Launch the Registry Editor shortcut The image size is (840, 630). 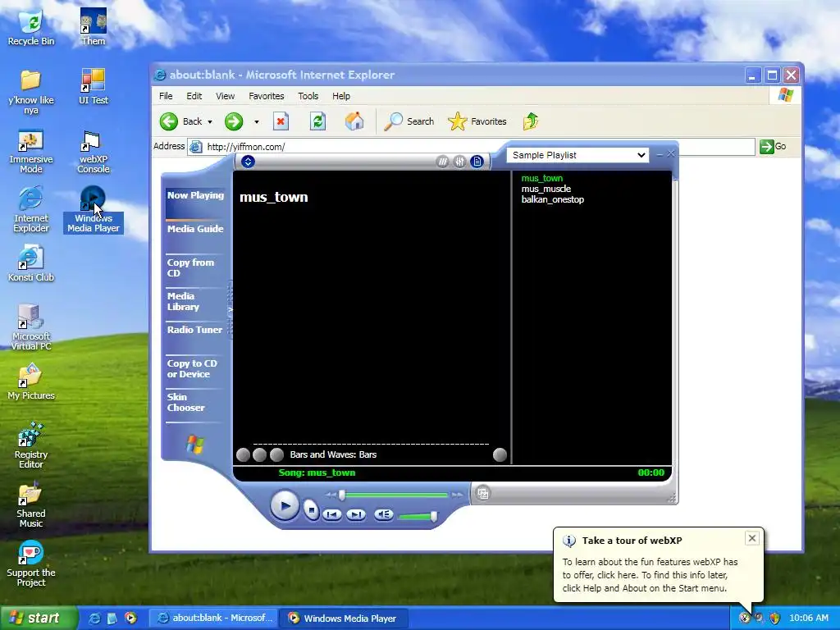click(30, 445)
